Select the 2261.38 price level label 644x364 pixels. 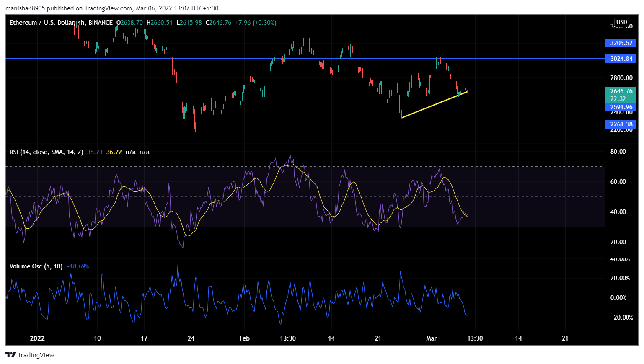click(621, 124)
